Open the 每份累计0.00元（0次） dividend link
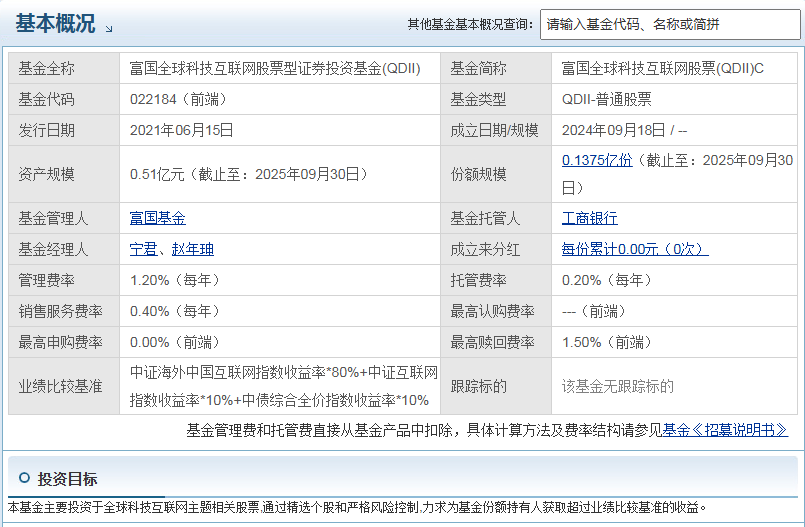Image resolution: width=805 pixels, height=527 pixels. [635, 249]
